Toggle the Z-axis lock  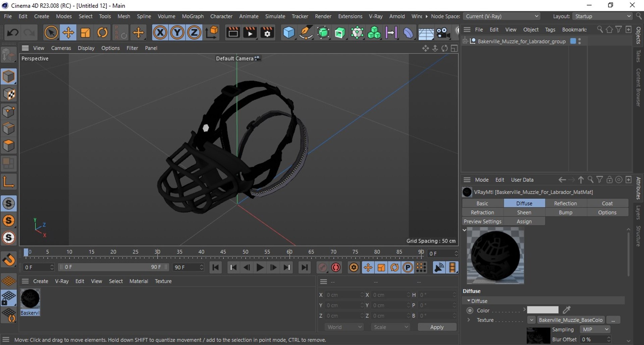(x=194, y=33)
